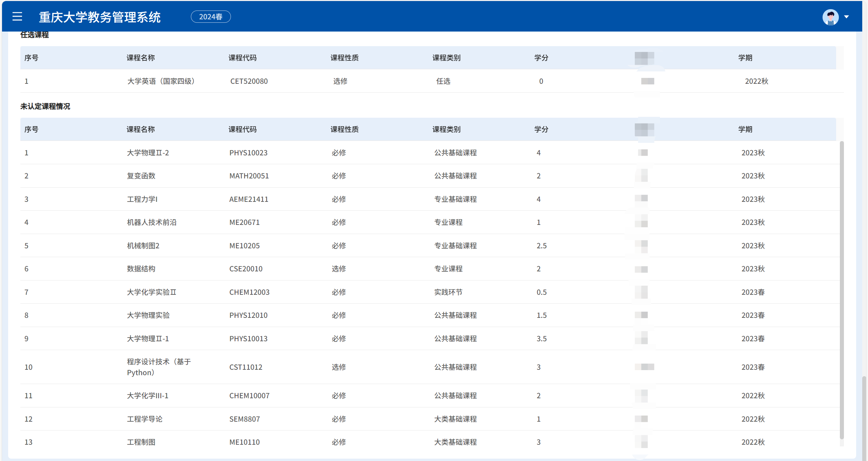Click the 未认定课程情况 section heading
The width and height of the screenshot is (868, 461).
(x=45, y=106)
